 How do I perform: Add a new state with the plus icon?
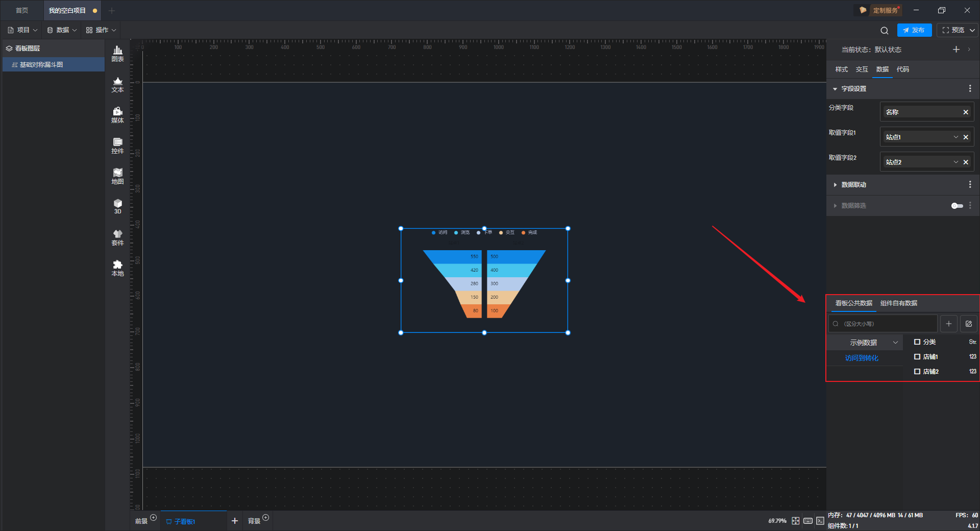[956, 50]
